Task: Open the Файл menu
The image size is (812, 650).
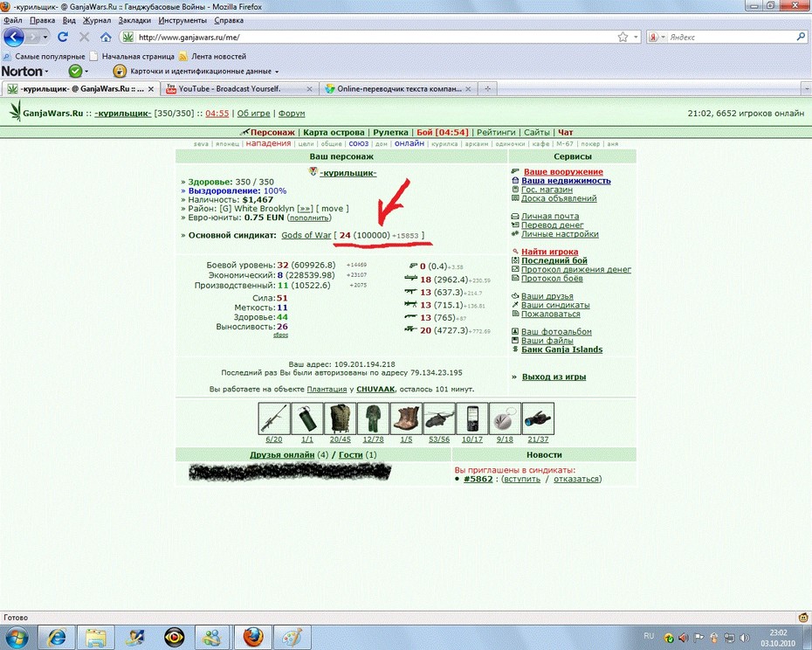Action: point(13,21)
